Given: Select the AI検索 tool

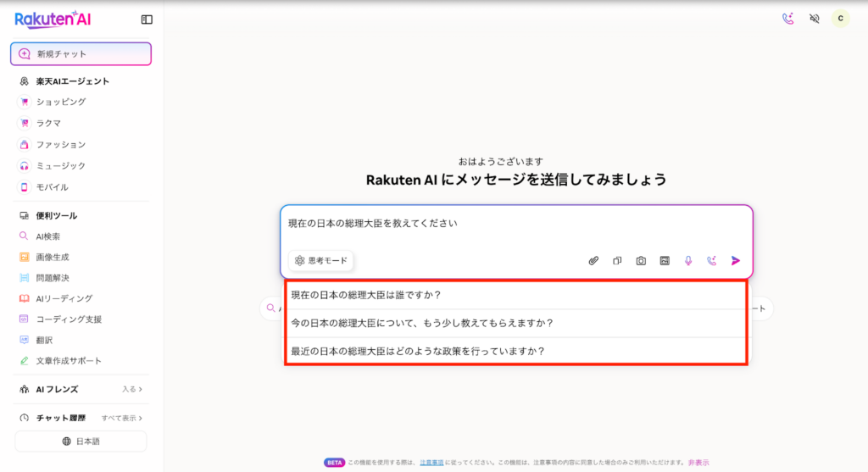Looking at the screenshot, I should click(x=48, y=236).
